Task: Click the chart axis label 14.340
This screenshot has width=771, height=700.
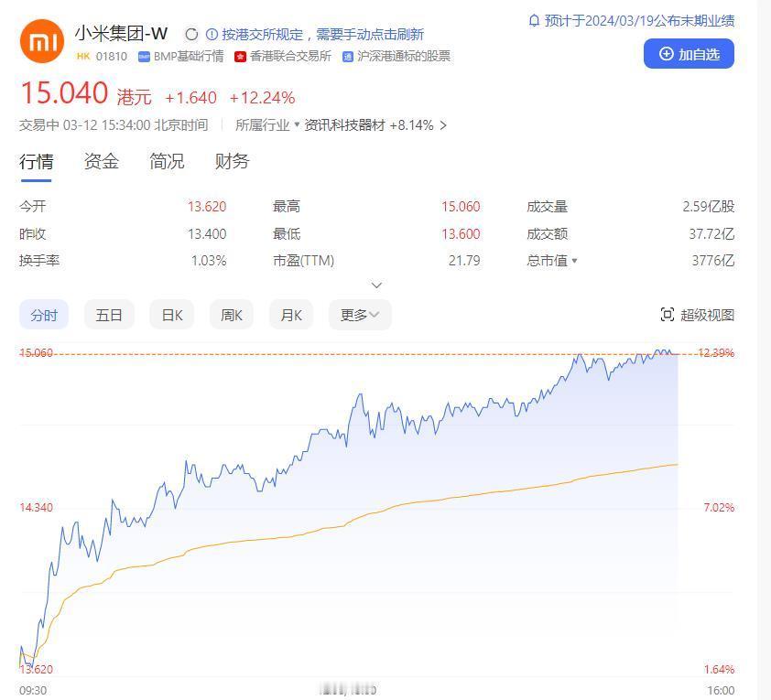Action: coord(36,508)
